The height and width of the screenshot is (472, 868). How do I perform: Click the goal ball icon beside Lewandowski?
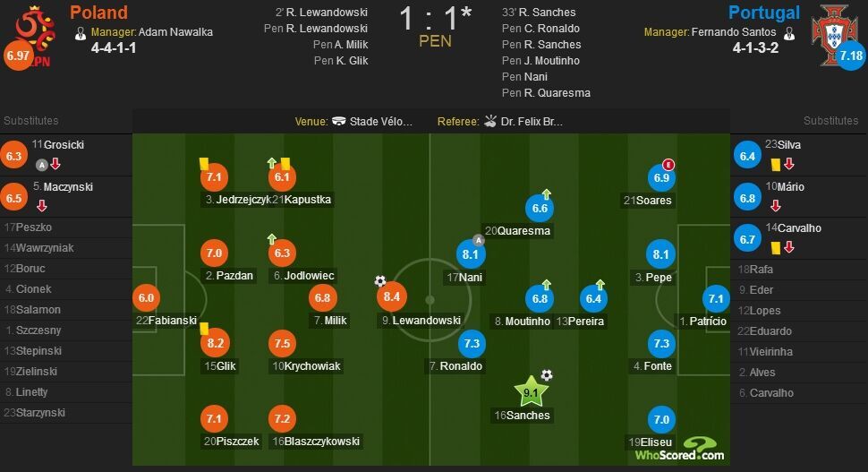point(380,281)
